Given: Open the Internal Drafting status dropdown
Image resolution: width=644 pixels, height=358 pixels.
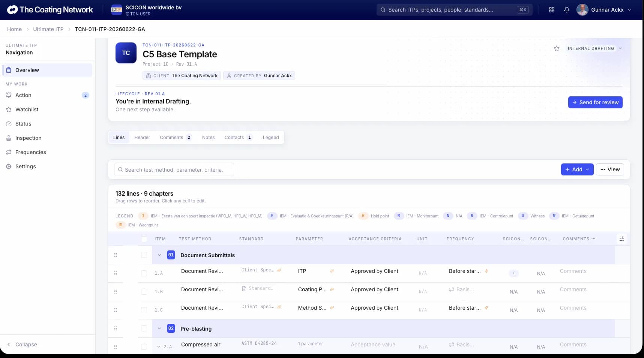Looking at the screenshot, I should pyautogui.click(x=594, y=48).
